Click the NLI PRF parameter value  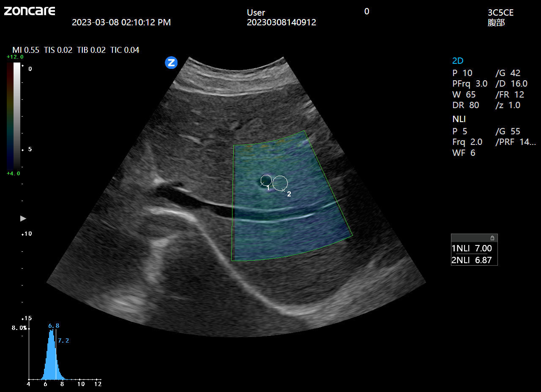point(515,142)
